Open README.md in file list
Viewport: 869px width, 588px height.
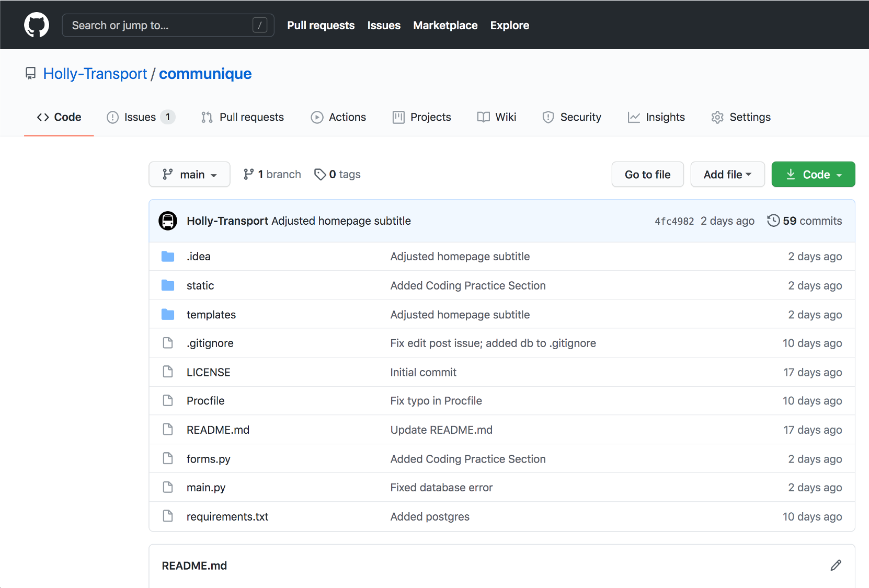point(218,430)
